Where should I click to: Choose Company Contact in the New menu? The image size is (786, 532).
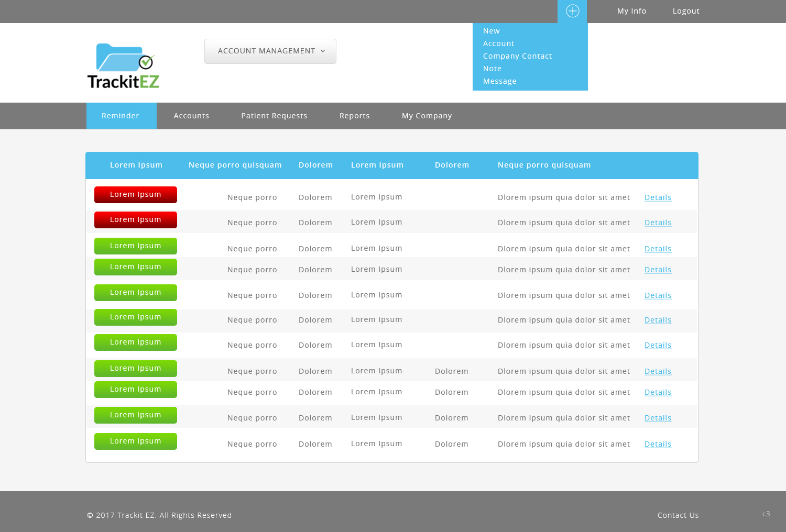coord(517,56)
